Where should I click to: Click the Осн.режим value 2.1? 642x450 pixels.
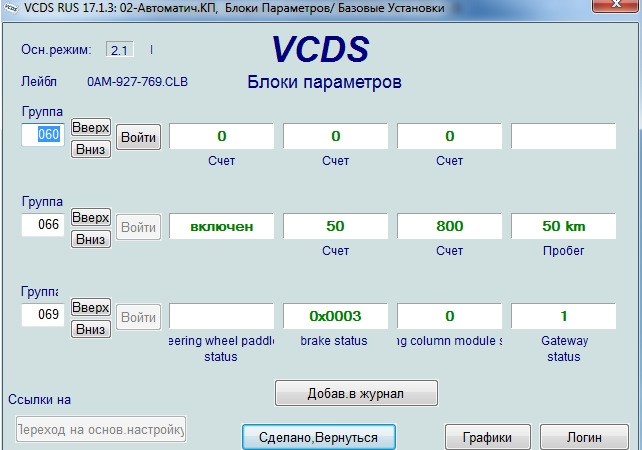120,50
